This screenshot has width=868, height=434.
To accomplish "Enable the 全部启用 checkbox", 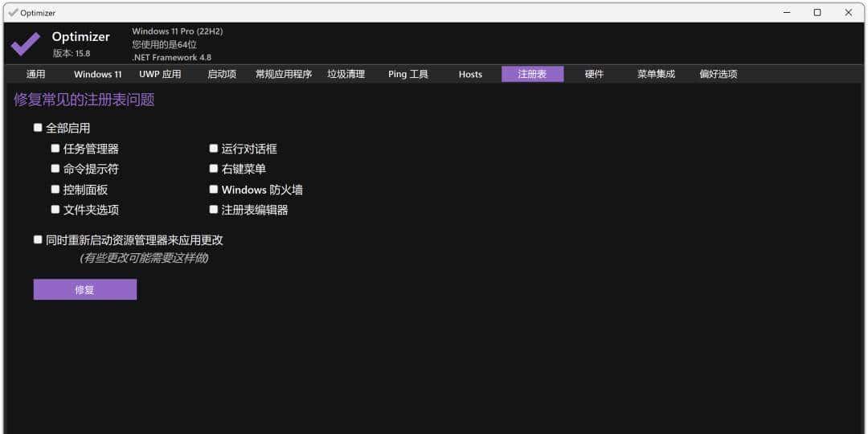I will click(x=38, y=128).
